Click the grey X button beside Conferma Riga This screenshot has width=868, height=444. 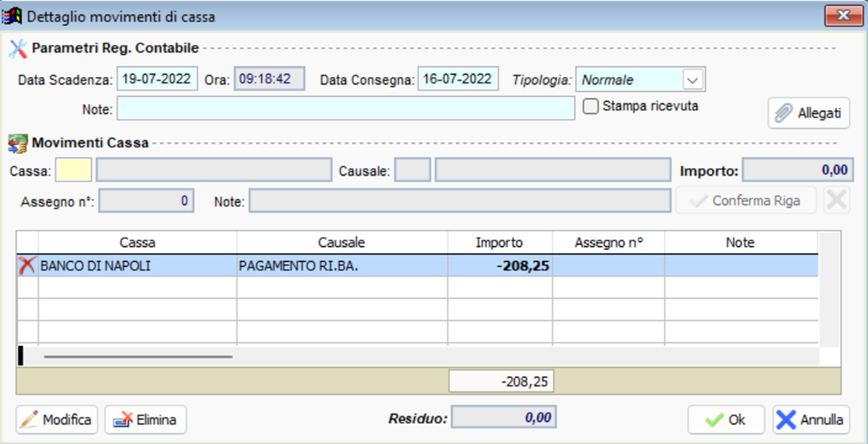837,200
